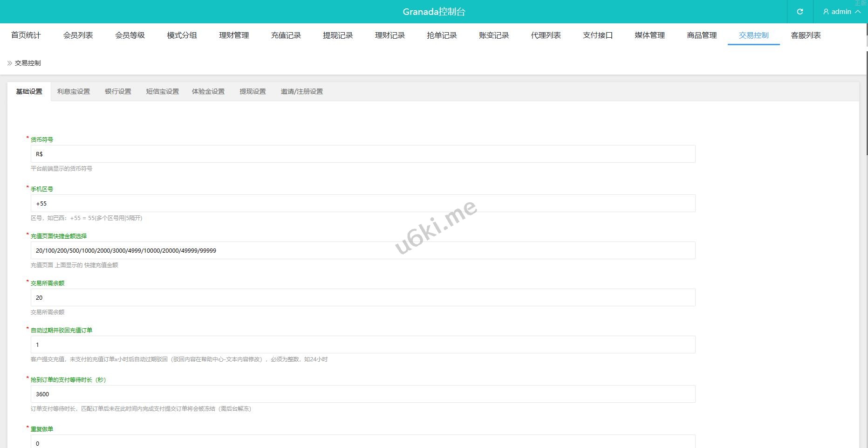This screenshot has height=448, width=868.
Task: Switch to the 银行设置 tab
Action: (118, 91)
